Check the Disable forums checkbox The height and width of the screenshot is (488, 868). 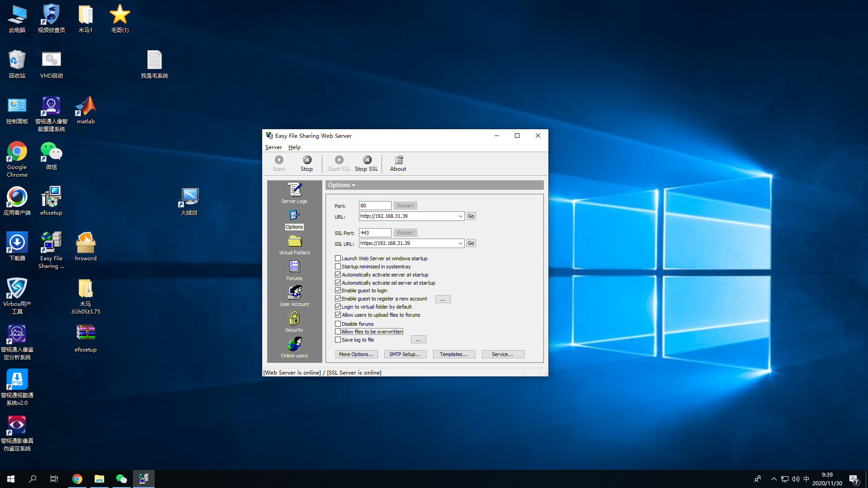click(338, 324)
